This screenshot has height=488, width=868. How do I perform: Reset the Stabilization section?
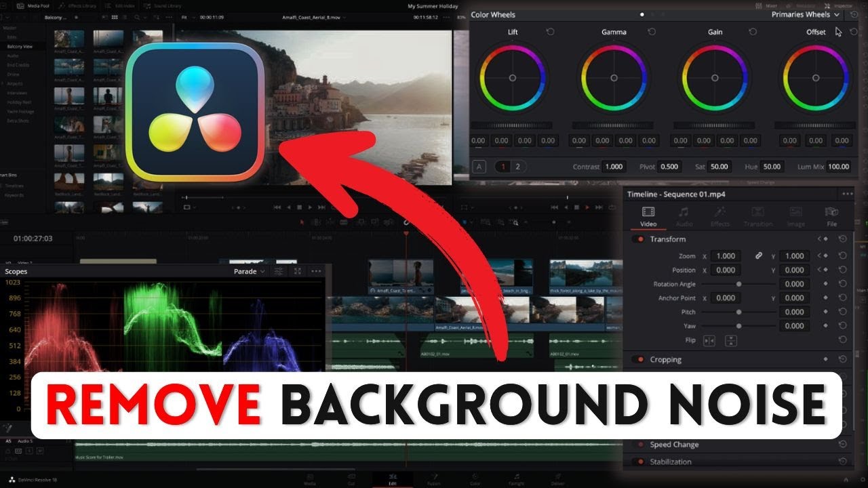click(842, 462)
